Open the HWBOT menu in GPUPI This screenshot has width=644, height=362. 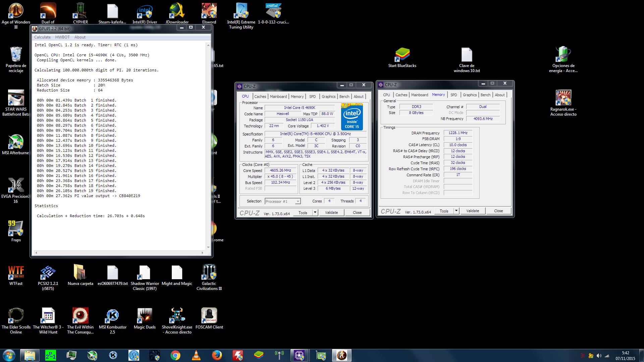point(62,37)
